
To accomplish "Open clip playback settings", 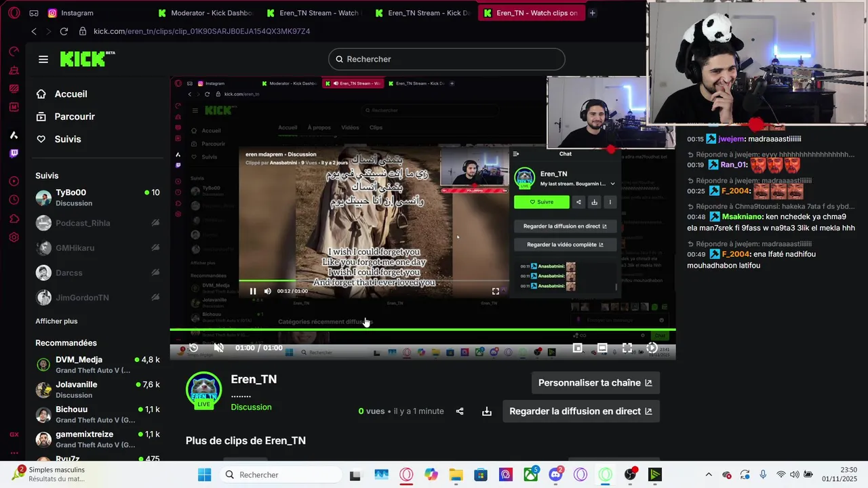I will (x=652, y=348).
